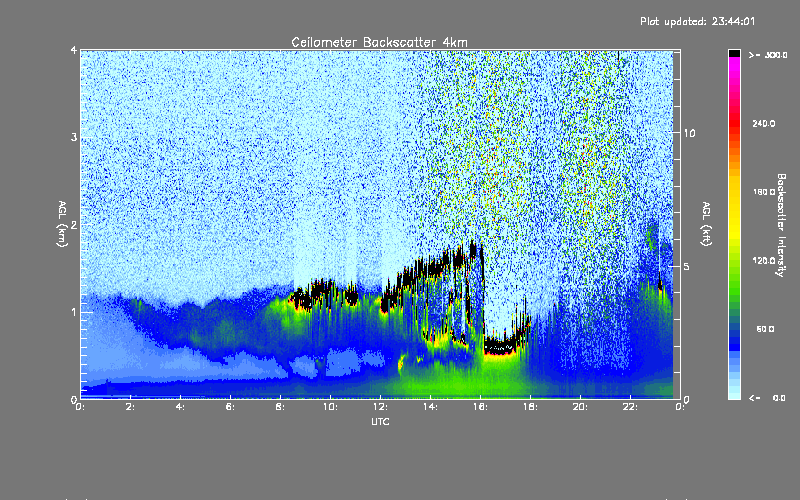Click the '<= 0.0' colorbar value
The width and height of the screenshot is (800, 500).
click(767, 398)
